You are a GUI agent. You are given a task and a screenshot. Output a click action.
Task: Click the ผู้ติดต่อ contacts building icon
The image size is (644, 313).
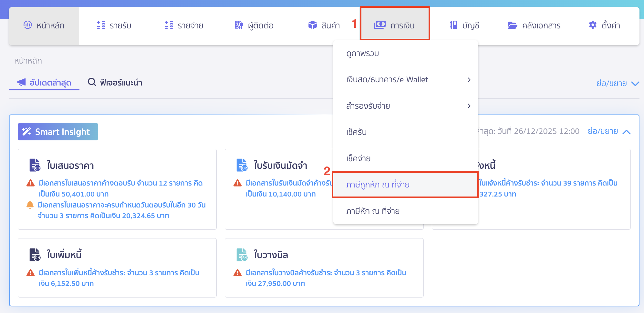pyautogui.click(x=239, y=25)
